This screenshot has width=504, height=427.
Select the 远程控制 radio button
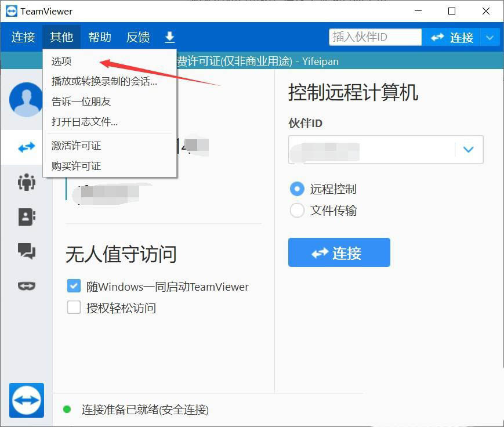pyautogui.click(x=297, y=189)
